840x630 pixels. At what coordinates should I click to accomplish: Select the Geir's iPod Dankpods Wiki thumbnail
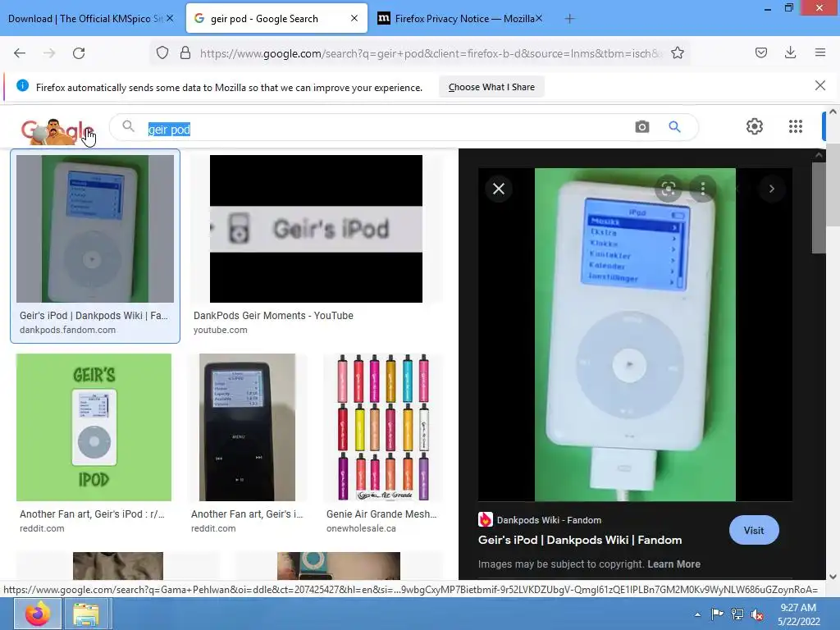point(95,229)
